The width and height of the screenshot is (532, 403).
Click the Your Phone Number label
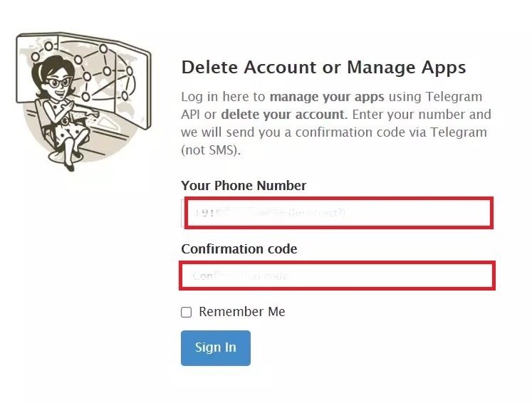click(x=244, y=186)
